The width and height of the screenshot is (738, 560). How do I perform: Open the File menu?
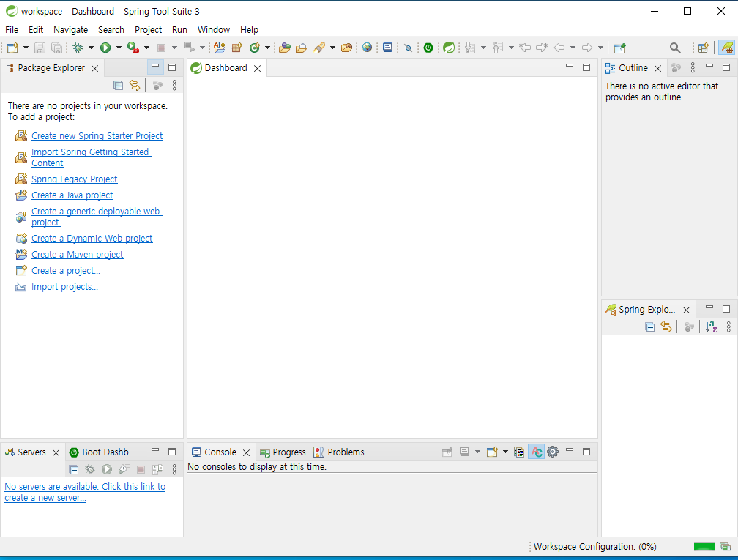point(12,29)
